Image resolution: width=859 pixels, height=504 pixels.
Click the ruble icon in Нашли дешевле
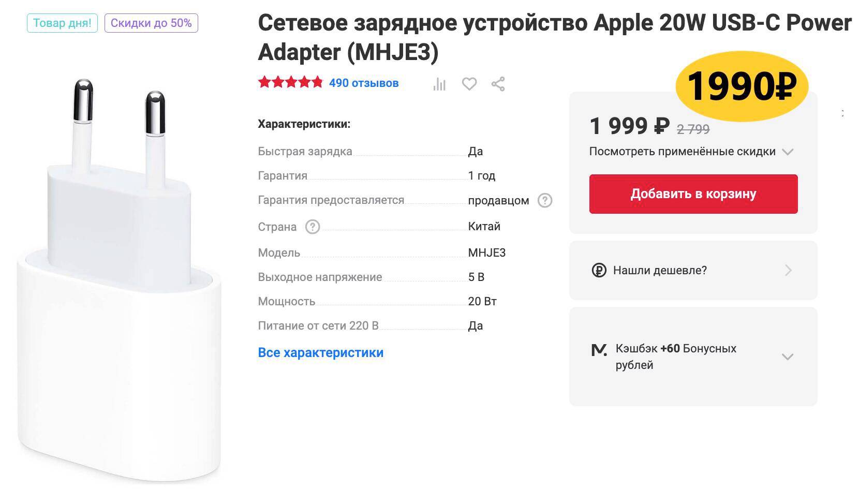pos(599,270)
